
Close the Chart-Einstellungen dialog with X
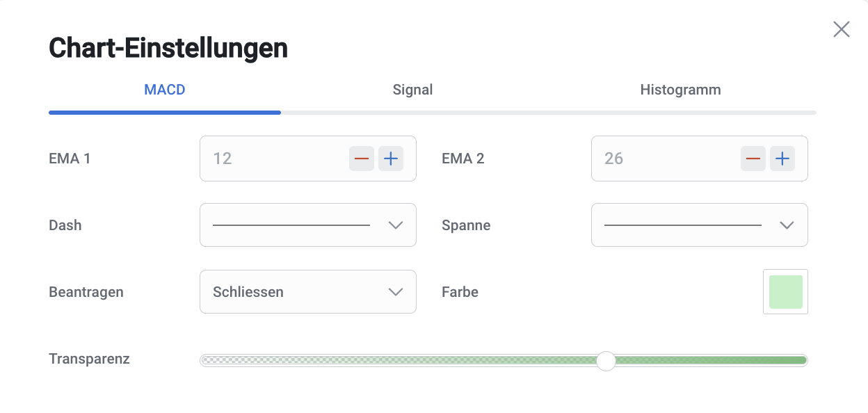click(x=842, y=29)
